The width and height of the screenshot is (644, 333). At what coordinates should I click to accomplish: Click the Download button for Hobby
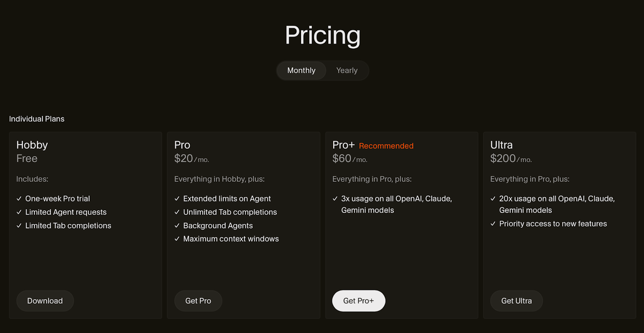(45, 301)
